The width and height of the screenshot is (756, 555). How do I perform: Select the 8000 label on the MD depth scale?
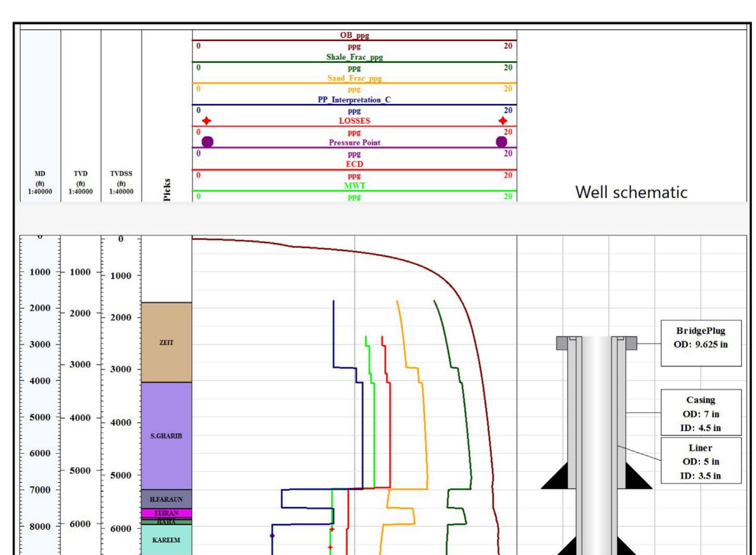point(40,526)
